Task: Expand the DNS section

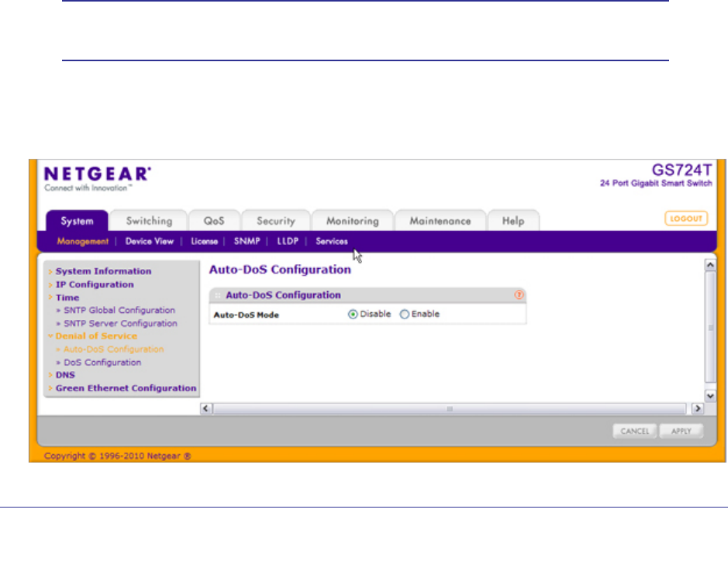Action: pos(65,375)
